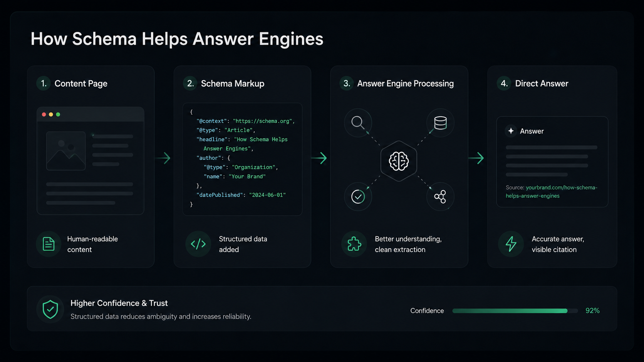
Task: Click the "datePublished" code line
Action: pyautogui.click(x=241, y=195)
